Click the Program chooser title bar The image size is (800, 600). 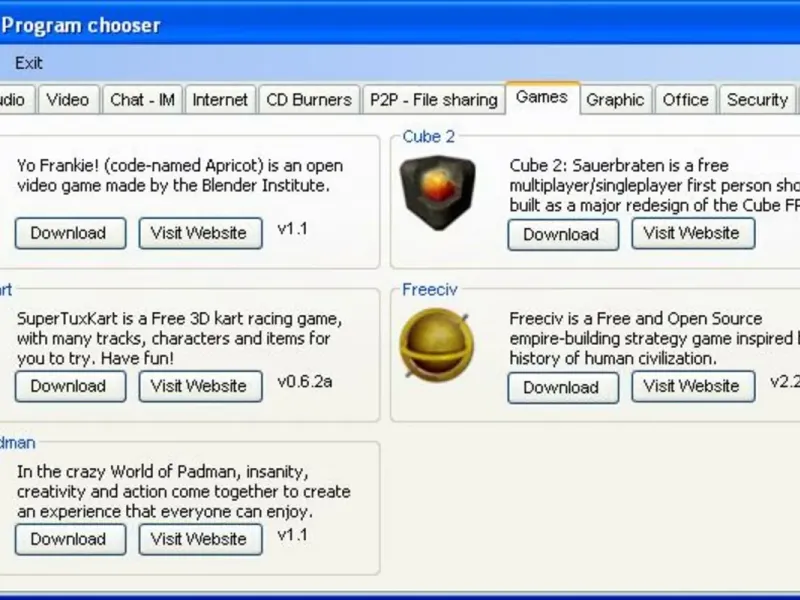[400, 24]
